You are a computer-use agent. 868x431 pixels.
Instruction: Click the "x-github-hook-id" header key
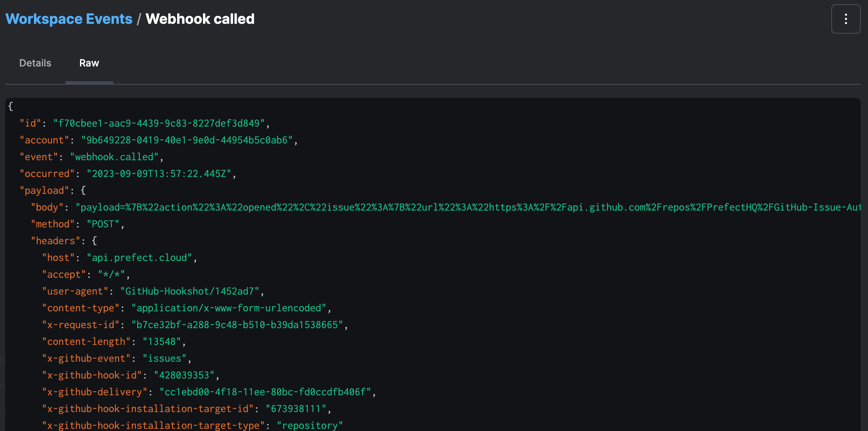tap(92, 375)
